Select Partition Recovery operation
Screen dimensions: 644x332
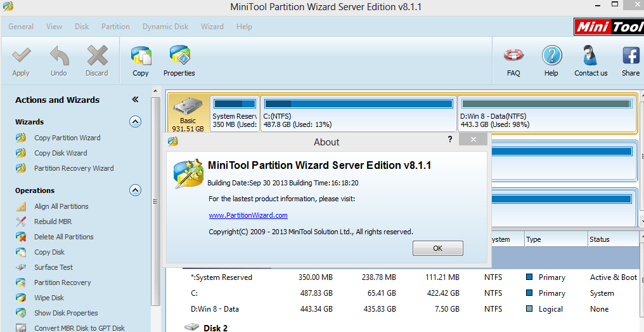(62, 282)
